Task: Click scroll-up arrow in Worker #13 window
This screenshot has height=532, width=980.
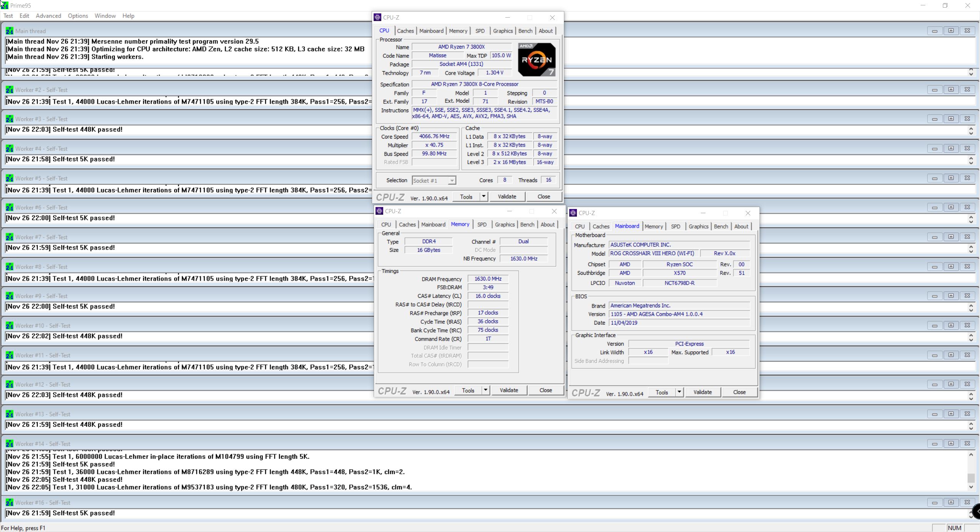Action: tap(971, 423)
